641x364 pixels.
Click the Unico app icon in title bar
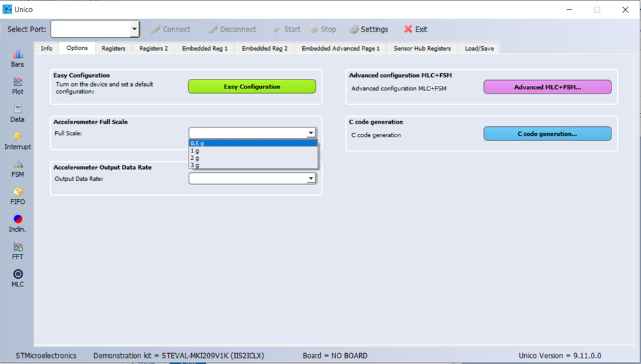pos(7,10)
